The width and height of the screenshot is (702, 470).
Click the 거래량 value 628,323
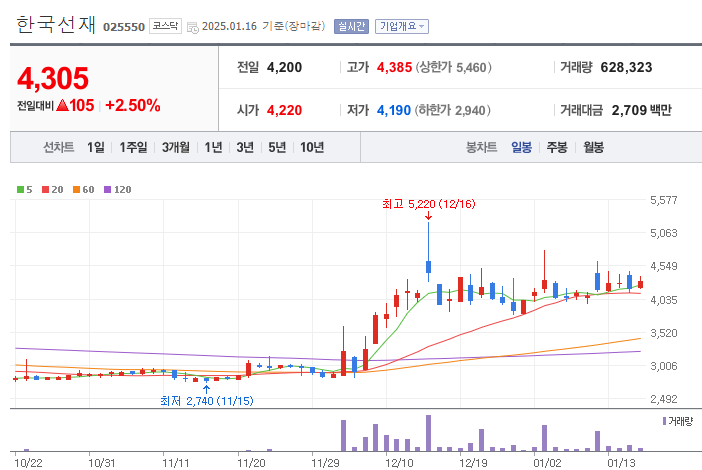click(626, 67)
